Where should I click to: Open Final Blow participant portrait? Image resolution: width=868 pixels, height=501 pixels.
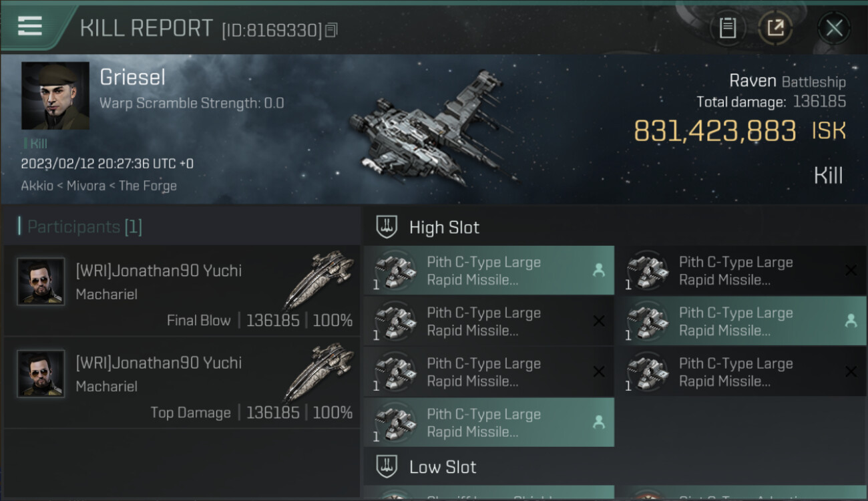pos(41,282)
